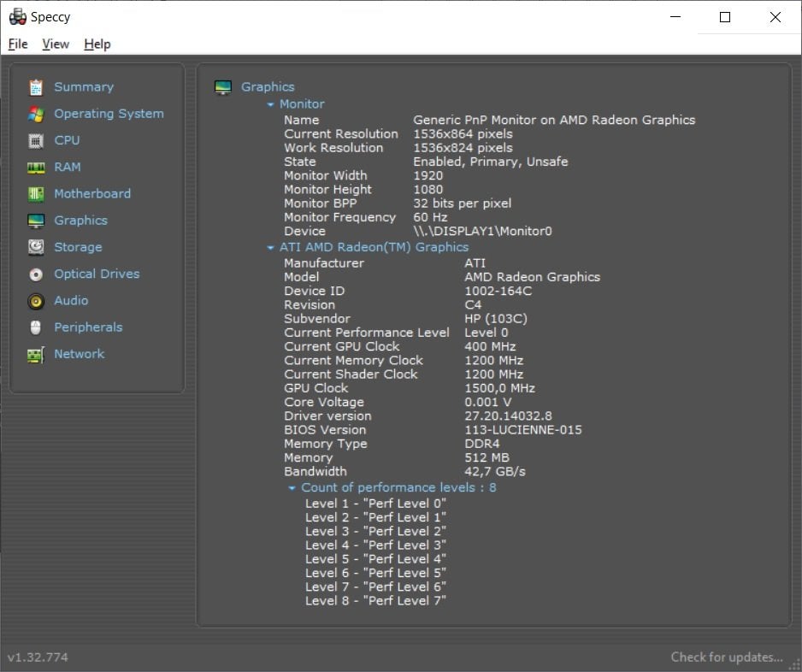Collapse the Count of performance levels list
Viewport: 802px width, 672px height.
click(x=292, y=488)
